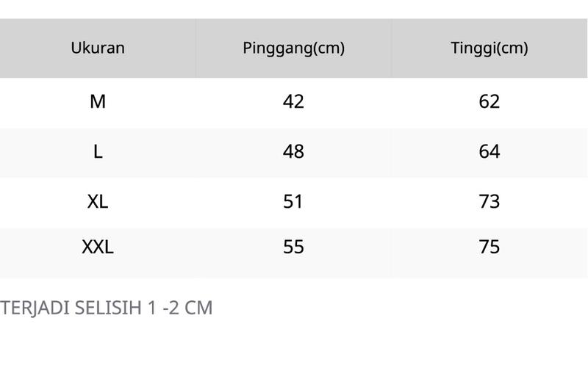Click waist value 48 for size L
Image resolution: width=588 pixels, height=376 pixels.
click(x=293, y=152)
